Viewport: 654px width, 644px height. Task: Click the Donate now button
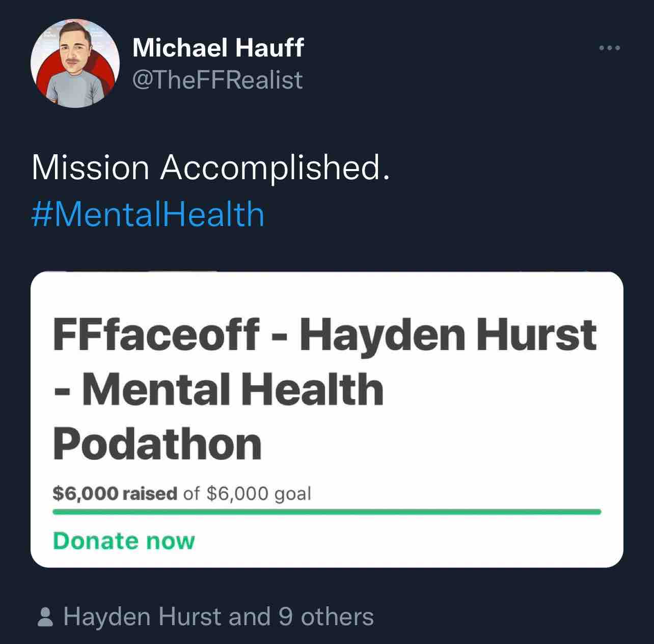[x=124, y=541]
